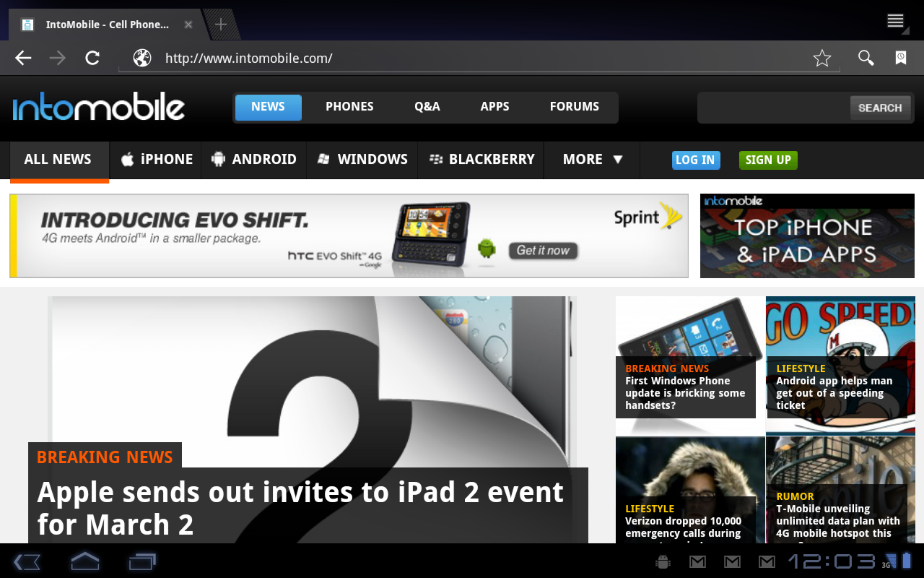Go back using the browser back arrow

click(23, 59)
